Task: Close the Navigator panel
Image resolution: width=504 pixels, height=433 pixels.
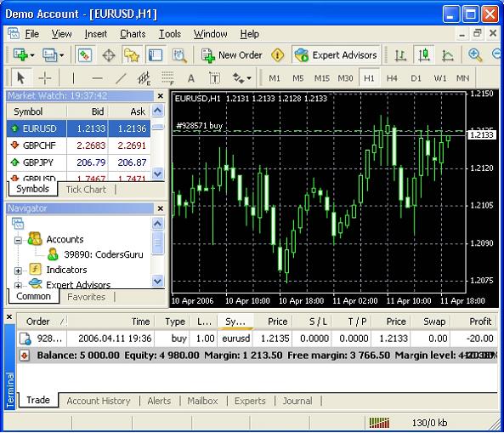Action: click(x=161, y=208)
